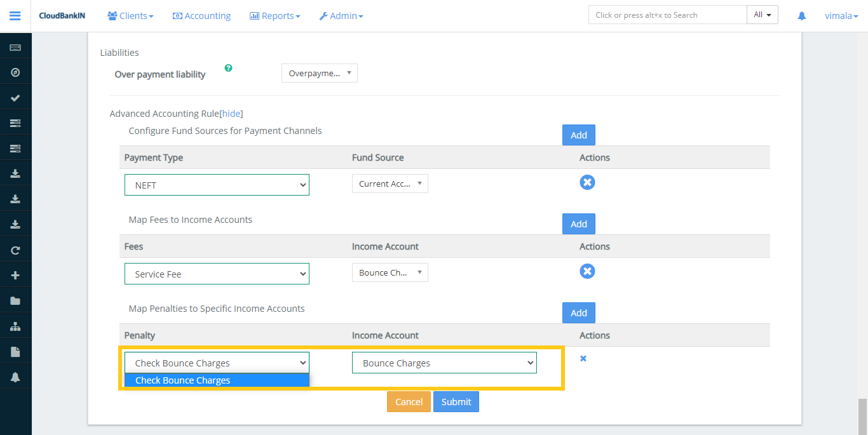Click the compass navigation icon in sidebar
This screenshot has height=435, width=868.
pyautogui.click(x=15, y=72)
